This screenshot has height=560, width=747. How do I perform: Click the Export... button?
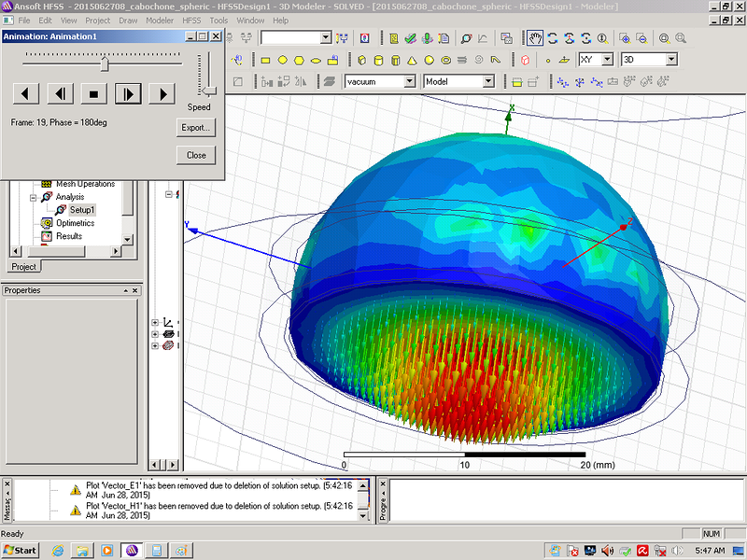pos(196,127)
